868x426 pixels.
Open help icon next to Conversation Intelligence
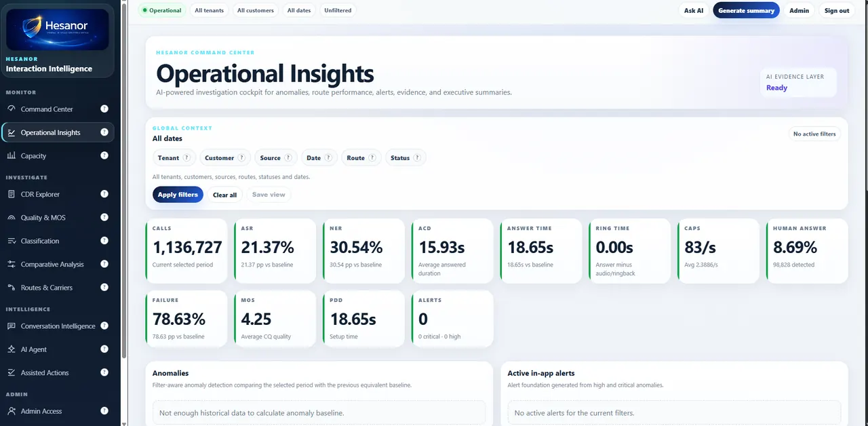[104, 326]
